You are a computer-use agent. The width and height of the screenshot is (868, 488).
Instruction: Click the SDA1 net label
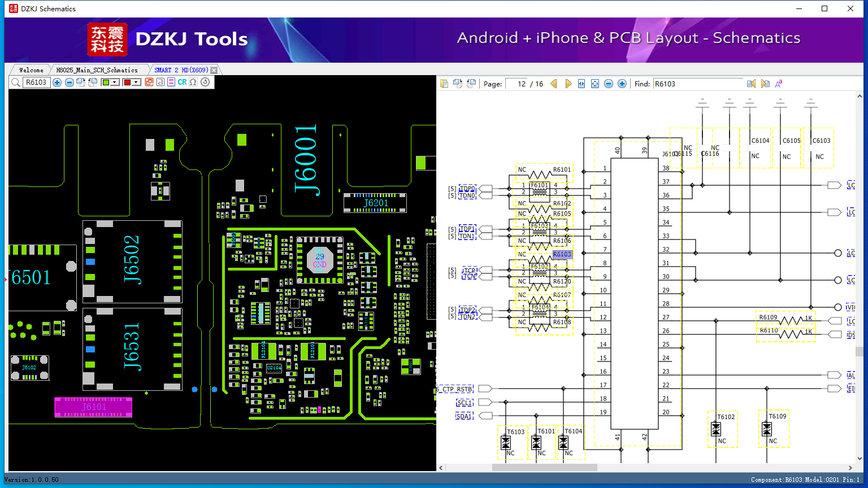(464, 416)
